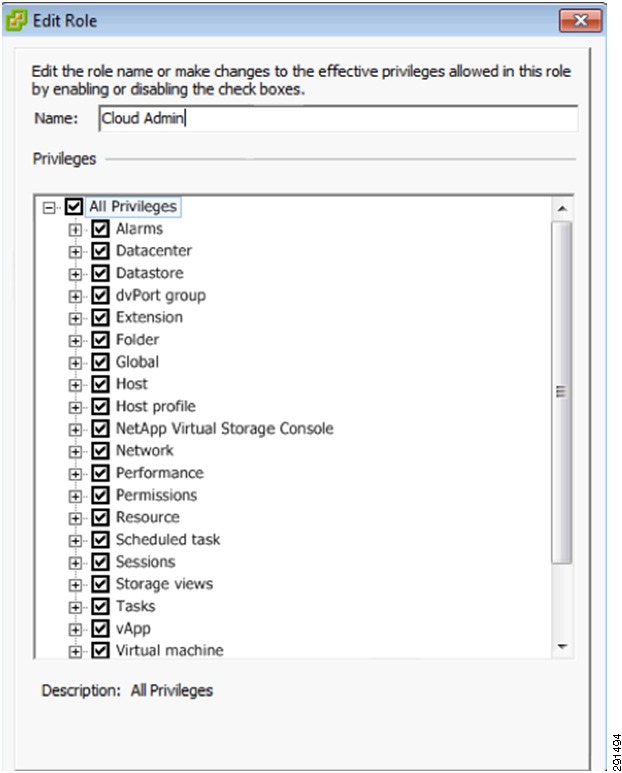622x773 pixels.
Task: Expand the Datacenter privilege node
Action: point(75,251)
